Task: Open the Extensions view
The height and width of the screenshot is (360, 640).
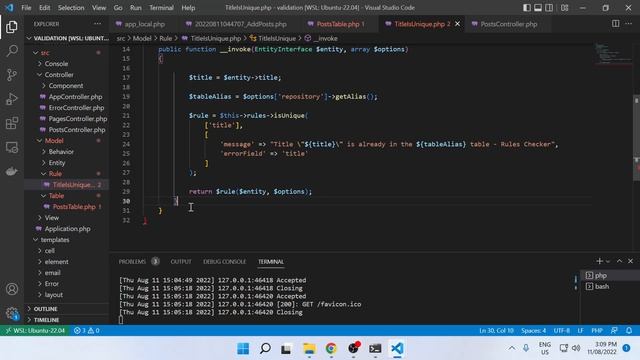Action: click(12, 123)
